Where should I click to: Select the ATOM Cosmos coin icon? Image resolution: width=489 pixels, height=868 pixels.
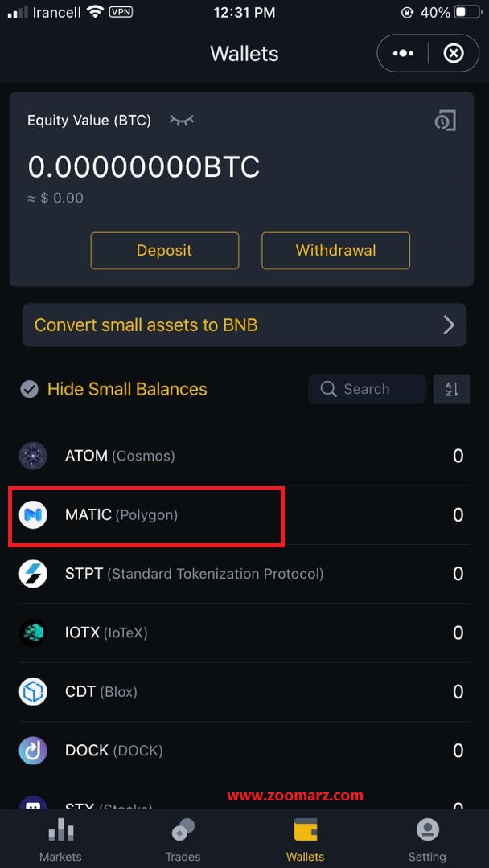point(33,457)
